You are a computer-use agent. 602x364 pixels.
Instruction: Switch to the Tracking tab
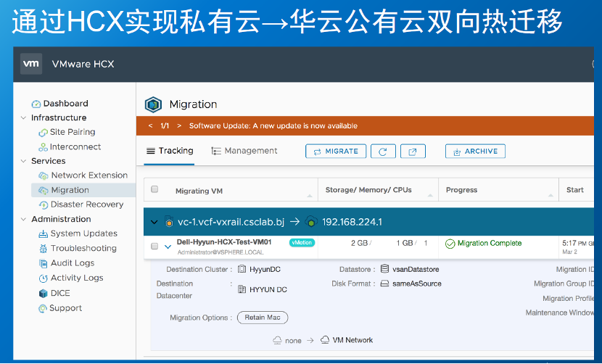[170, 151]
